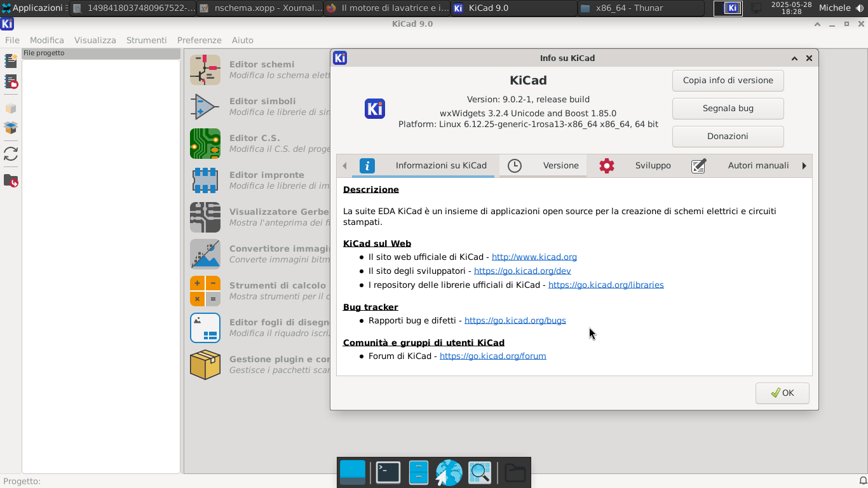The image size is (868, 488).
Task: Switch to the Versione tab
Action: coord(543,166)
